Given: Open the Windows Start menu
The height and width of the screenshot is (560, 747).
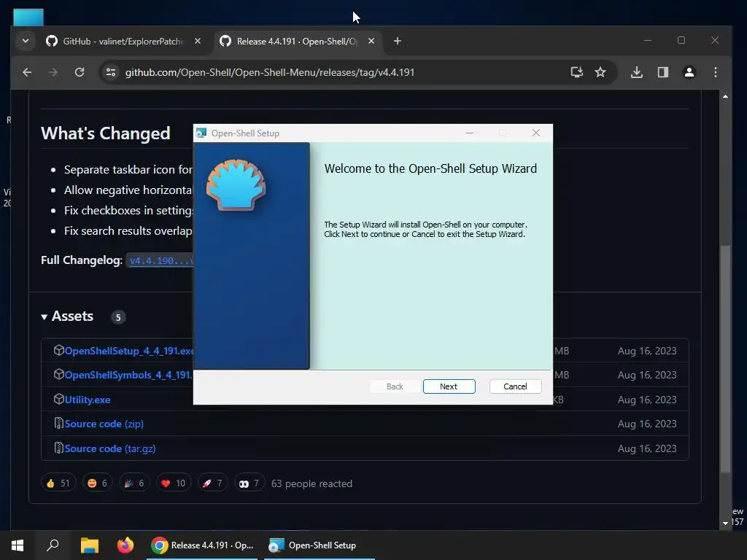Looking at the screenshot, I should click(x=18, y=545).
